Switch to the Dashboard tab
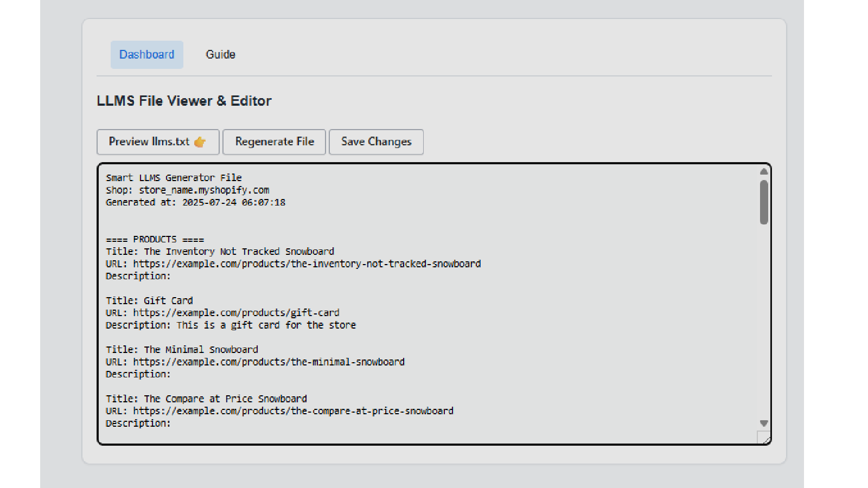This screenshot has width=868, height=488. coord(146,55)
